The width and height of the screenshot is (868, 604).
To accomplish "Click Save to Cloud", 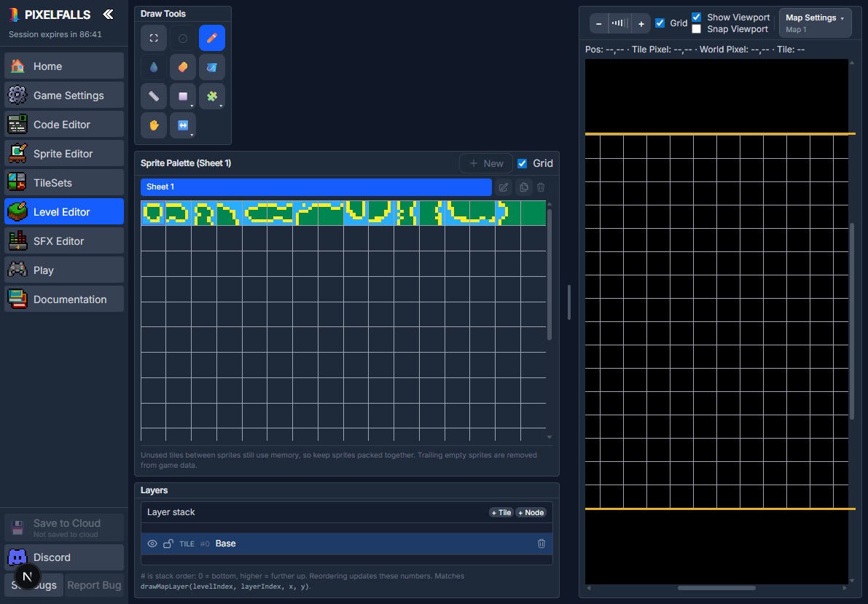I will click(64, 527).
